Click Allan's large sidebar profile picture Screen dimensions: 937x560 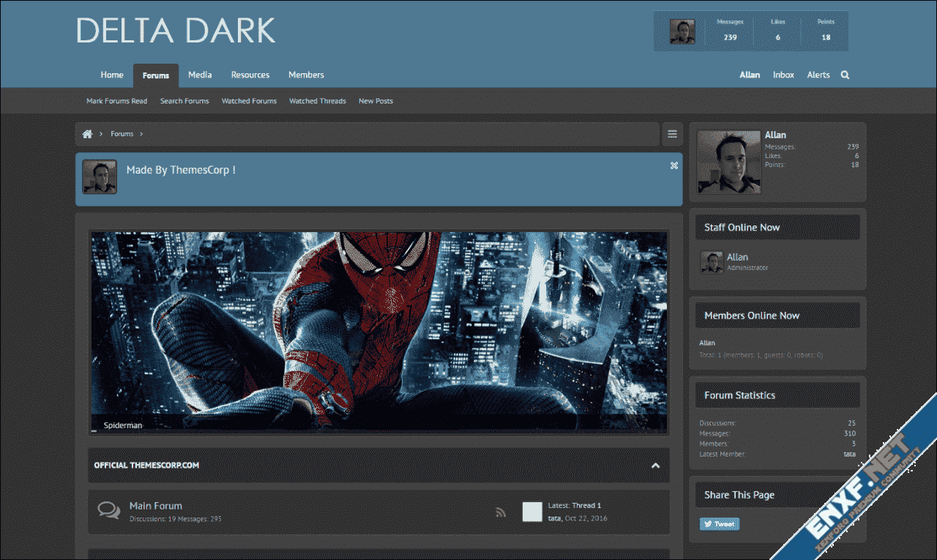click(728, 162)
